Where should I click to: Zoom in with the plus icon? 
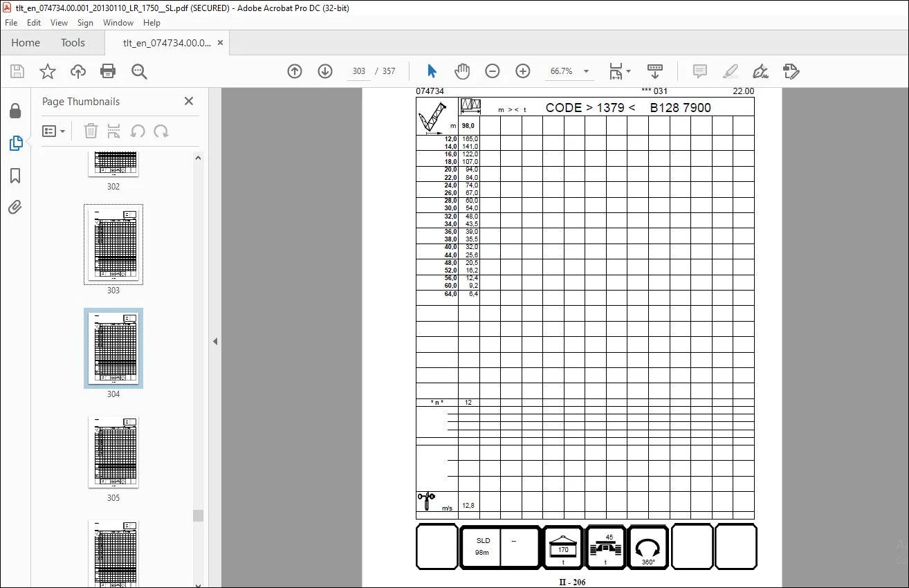point(523,71)
